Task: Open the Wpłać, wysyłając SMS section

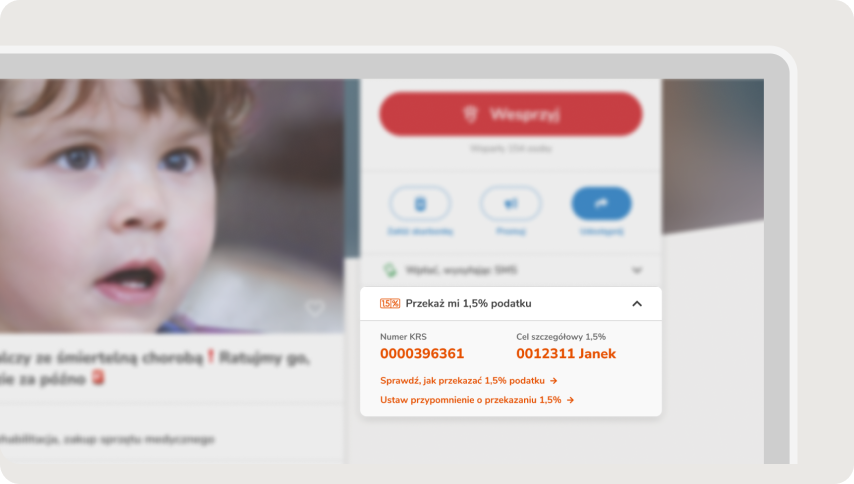Action: click(511, 270)
